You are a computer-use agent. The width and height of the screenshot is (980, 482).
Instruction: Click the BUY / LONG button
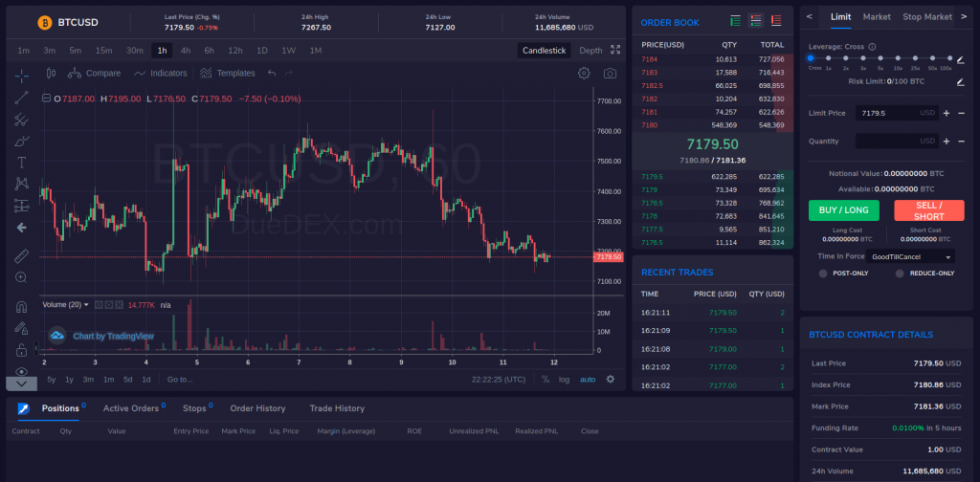tap(844, 210)
